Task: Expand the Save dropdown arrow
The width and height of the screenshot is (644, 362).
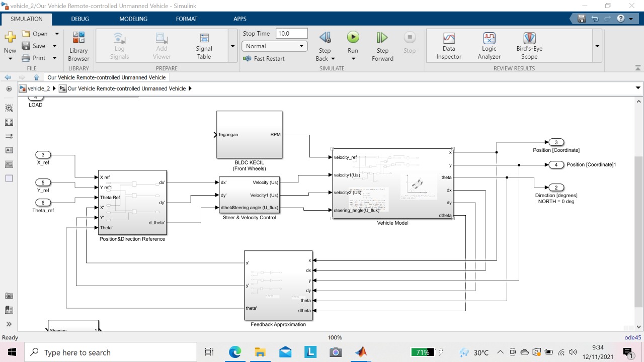Action: [x=54, y=46]
